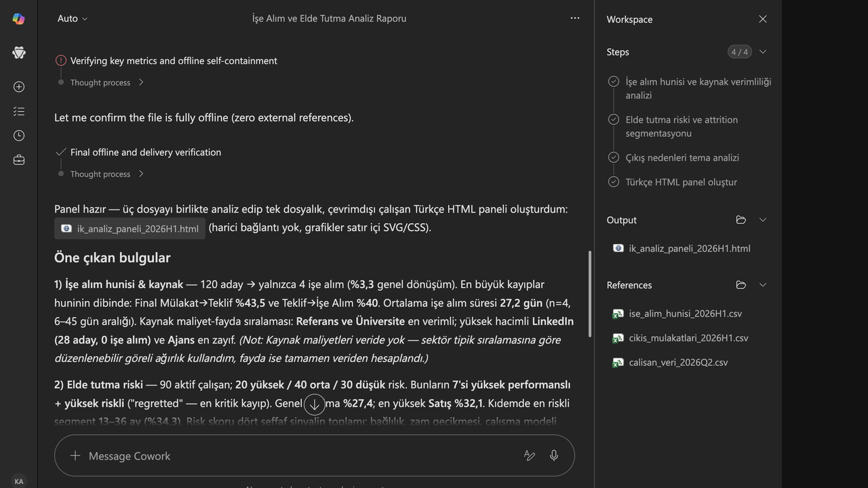Click bold text Referans ve Üniversite
This screenshot has height=488, width=868.
click(x=350, y=321)
